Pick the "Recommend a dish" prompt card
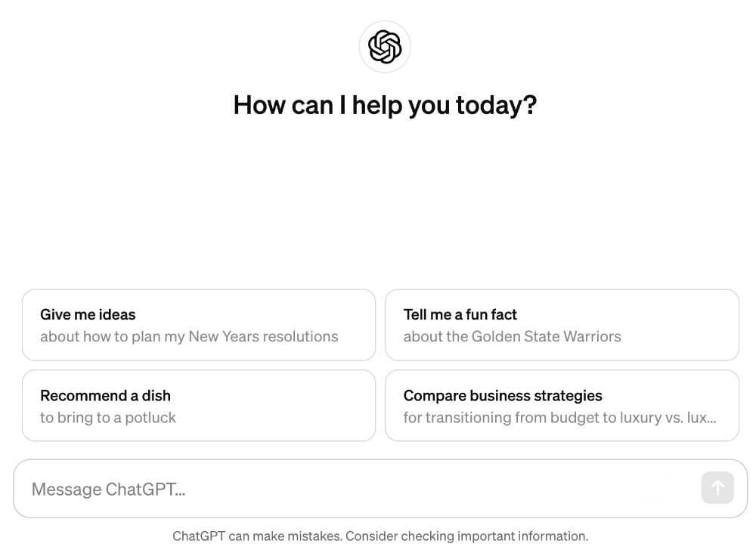756x550 pixels. click(199, 406)
